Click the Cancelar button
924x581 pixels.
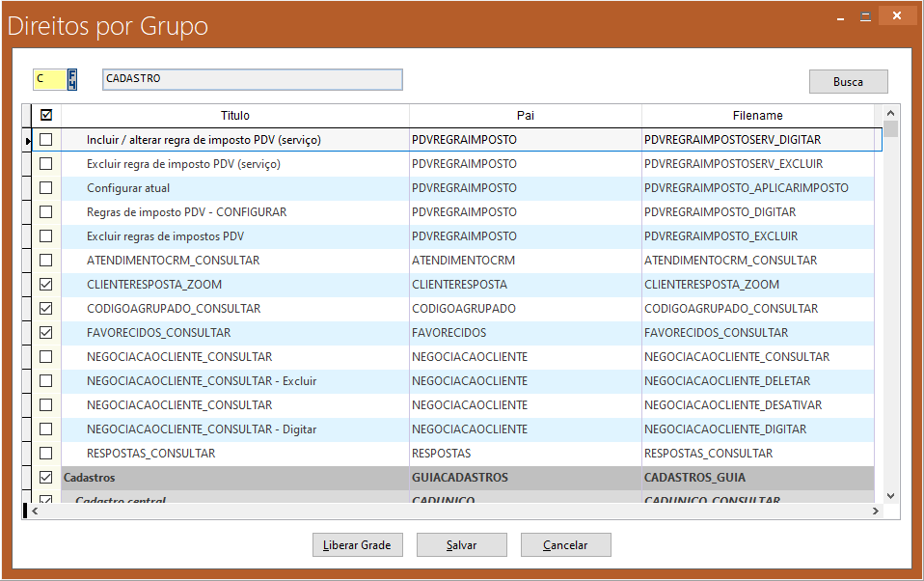pos(565,545)
